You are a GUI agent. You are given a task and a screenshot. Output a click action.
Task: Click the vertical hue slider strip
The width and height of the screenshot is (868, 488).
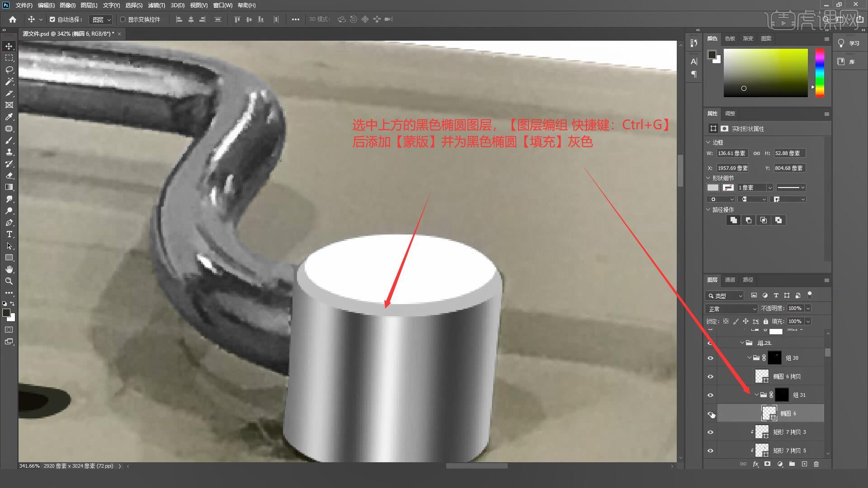pyautogui.click(x=820, y=72)
